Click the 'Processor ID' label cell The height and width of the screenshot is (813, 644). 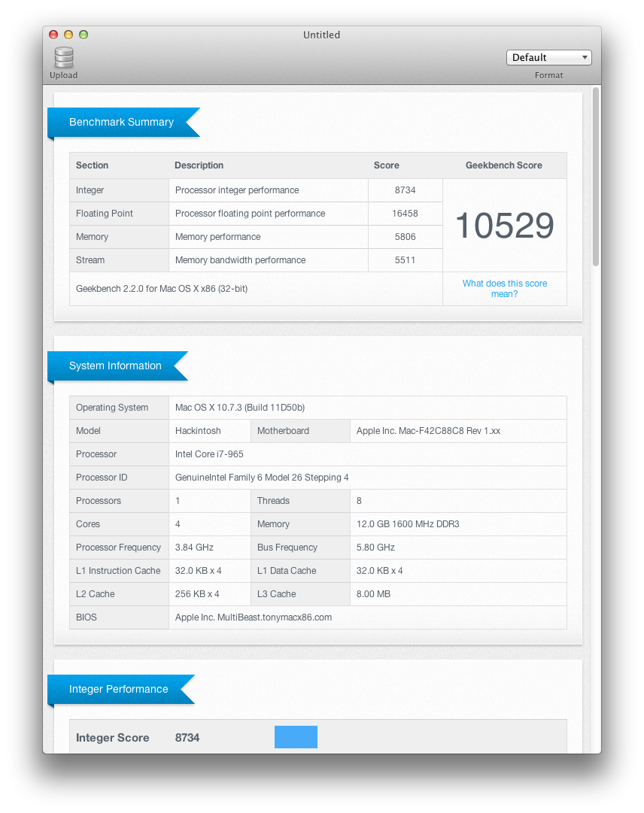(x=120, y=478)
